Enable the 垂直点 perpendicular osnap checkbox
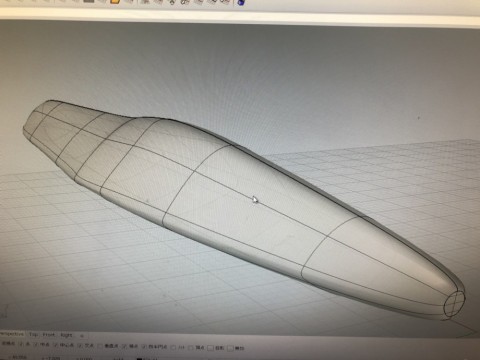The image size is (480, 360). 100,346
